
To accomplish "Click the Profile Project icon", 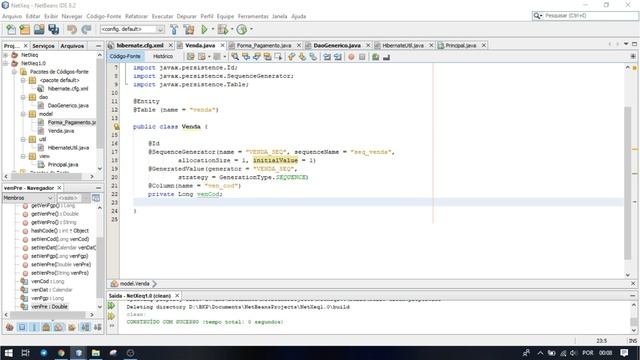I will [x=242, y=29].
